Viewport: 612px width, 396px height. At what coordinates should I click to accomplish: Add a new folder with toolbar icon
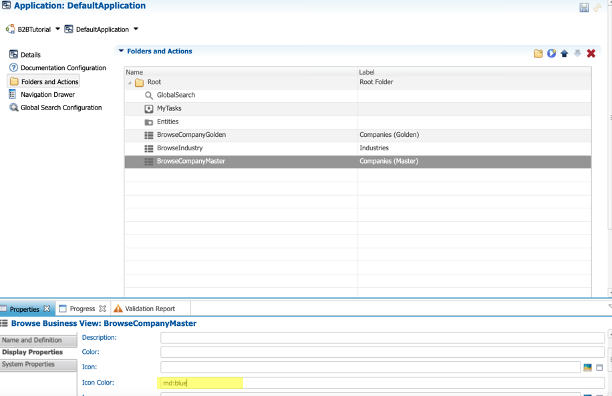pyautogui.click(x=538, y=53)
